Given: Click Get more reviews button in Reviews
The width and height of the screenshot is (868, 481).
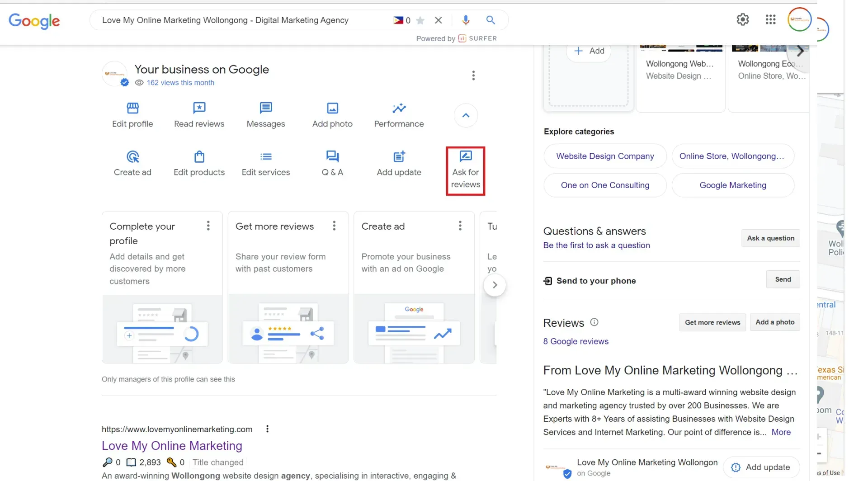Looking at the screenshot, I should coord(712,322).
